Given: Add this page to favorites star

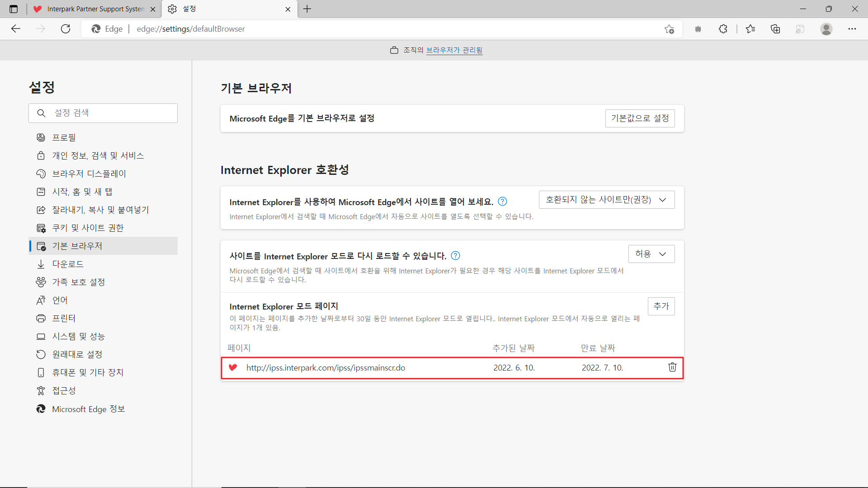Looking at the screenshot, I should 669,29.
